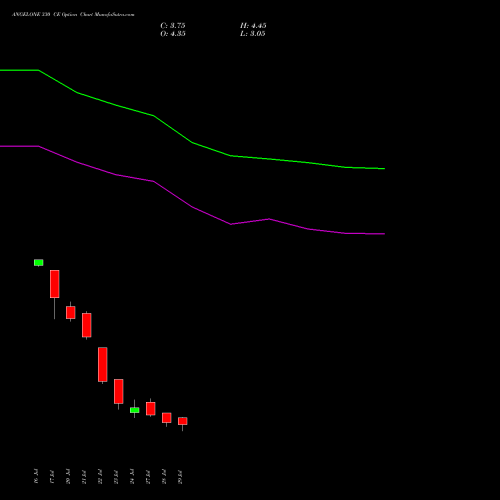500x500 pixels.
Task: Select the red candle for 17 Jul
Action: 55,284
